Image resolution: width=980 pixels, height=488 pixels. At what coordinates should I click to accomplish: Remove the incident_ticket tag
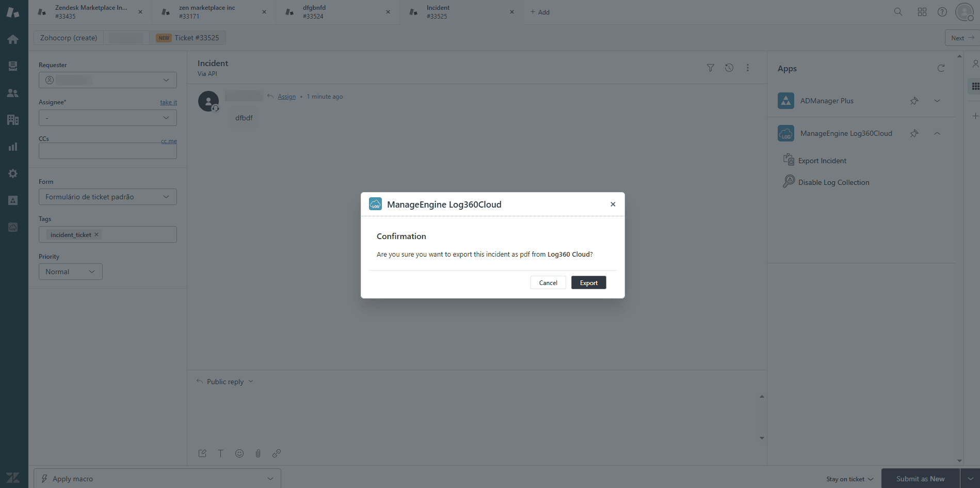[96, 234]
